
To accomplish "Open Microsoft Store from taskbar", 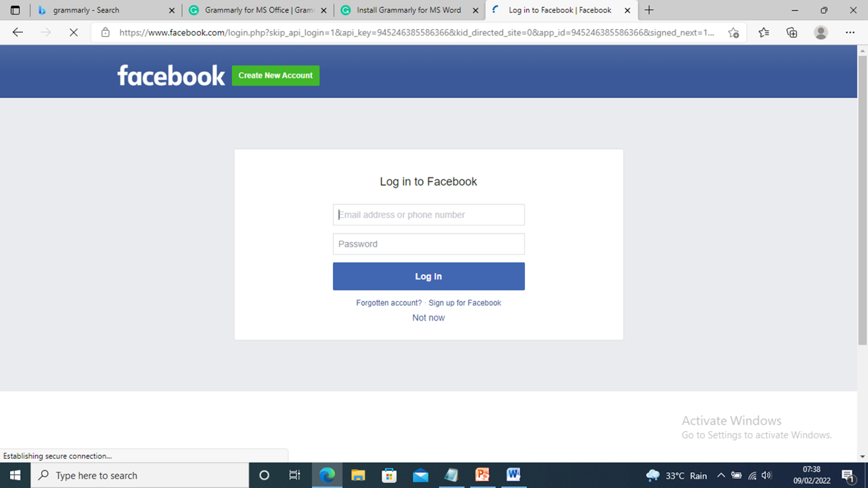I will (x=389, y=476).
